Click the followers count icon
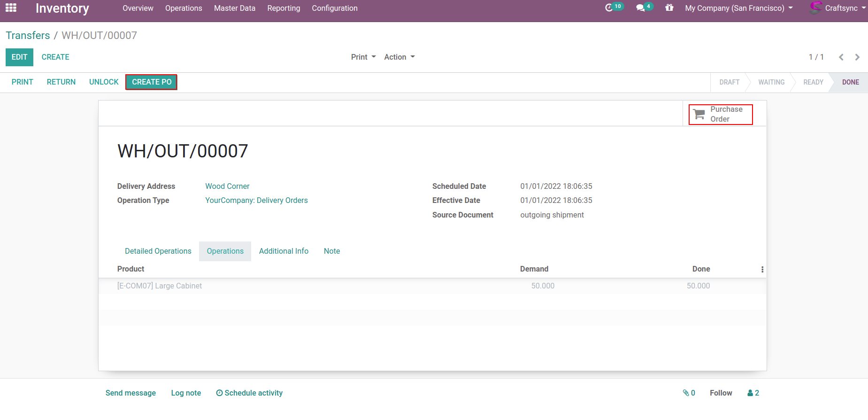Viewport: 868px width, 420px height. coord(753,393)
